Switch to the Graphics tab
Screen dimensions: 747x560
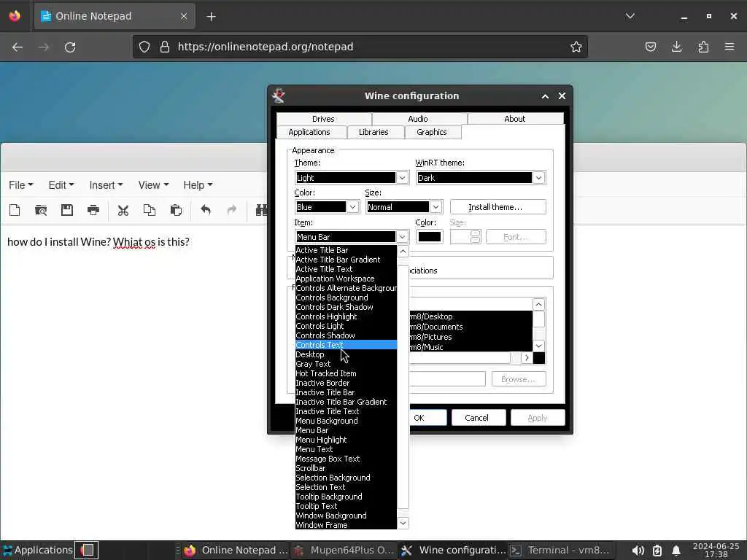point(432,132)
